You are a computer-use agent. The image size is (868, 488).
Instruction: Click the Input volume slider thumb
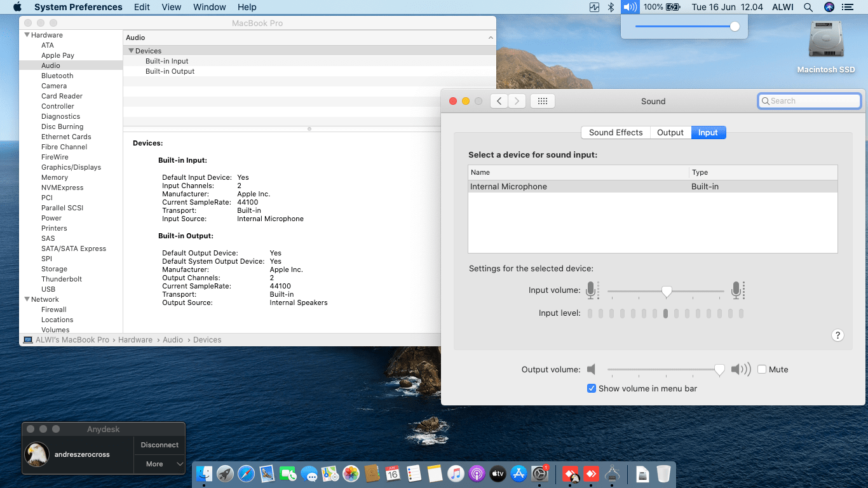[x=667, y=291]
